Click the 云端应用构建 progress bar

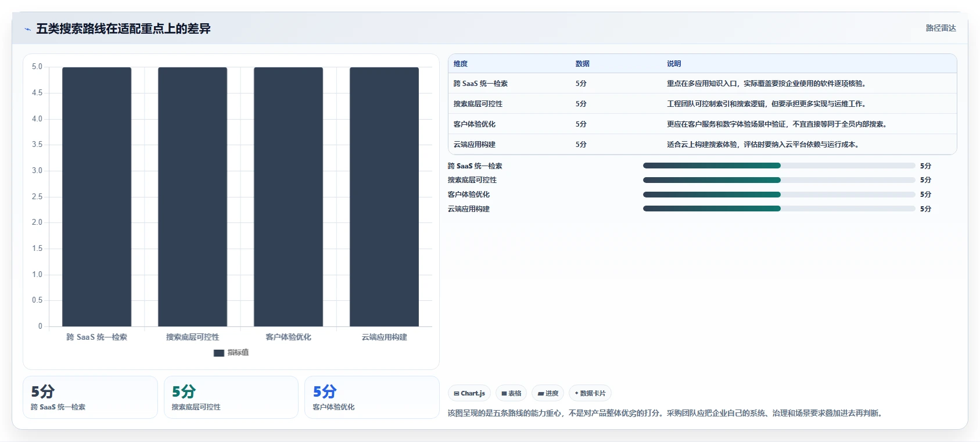tap(779, 209)
